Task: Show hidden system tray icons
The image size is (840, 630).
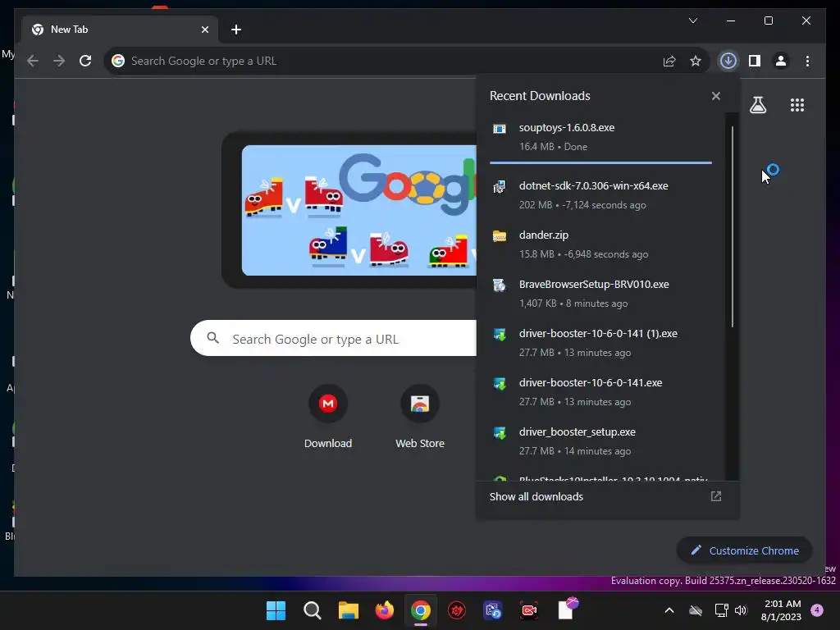Action: pyautogui.click(x=669, y=610)
